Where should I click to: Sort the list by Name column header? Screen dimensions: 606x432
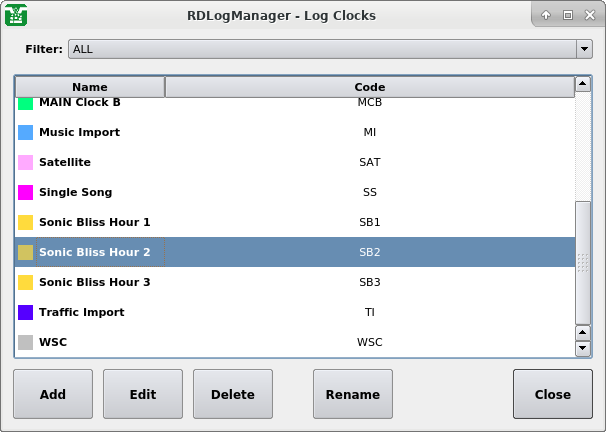[90, 87]
